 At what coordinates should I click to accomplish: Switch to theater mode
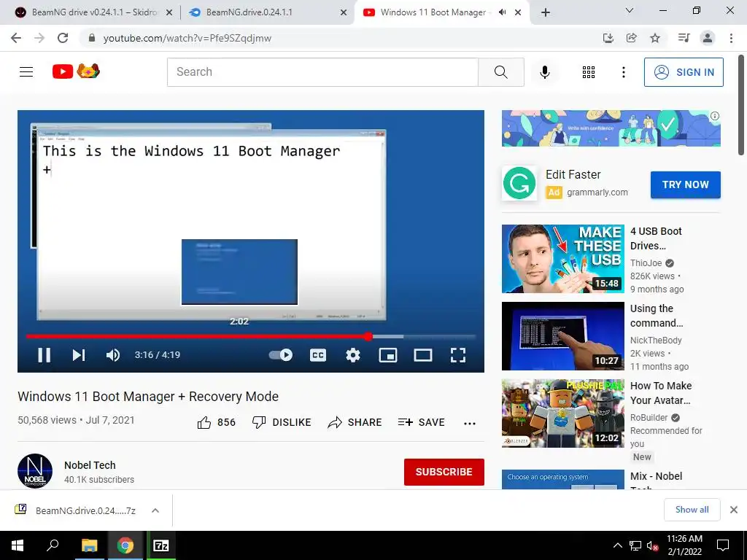[x=423, y=355]
